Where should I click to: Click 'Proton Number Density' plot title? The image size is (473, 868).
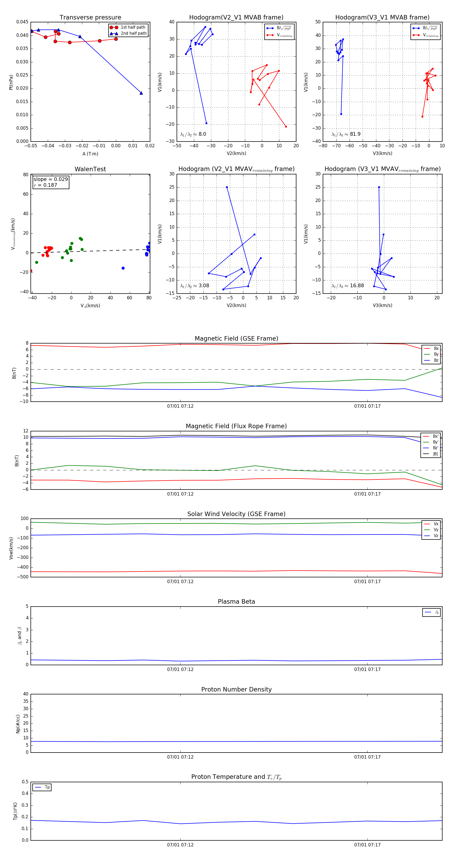pyautogui.click(x=236, y=689)
